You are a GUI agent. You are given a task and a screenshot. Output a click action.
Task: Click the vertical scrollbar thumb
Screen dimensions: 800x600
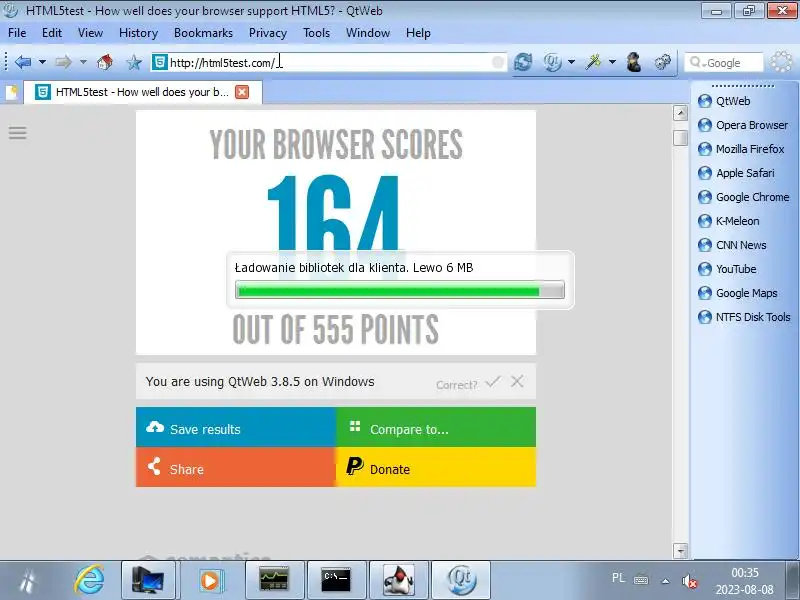[x=681, y=138]
